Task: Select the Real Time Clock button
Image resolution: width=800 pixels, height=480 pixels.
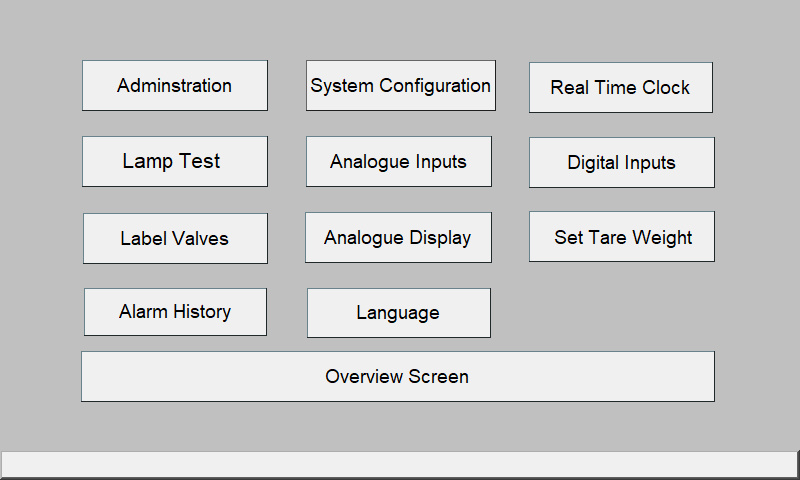Action: [x=621, y=88]
